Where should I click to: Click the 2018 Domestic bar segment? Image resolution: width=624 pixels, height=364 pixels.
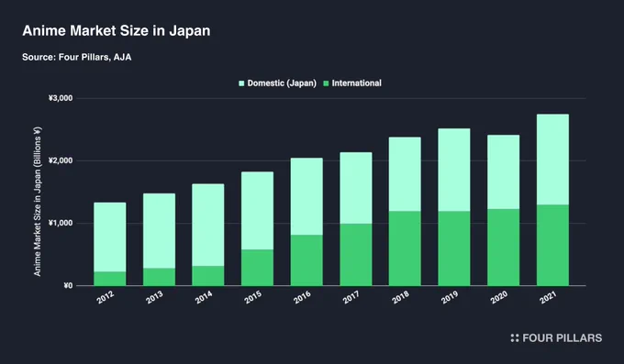click(x=405, y=174)
